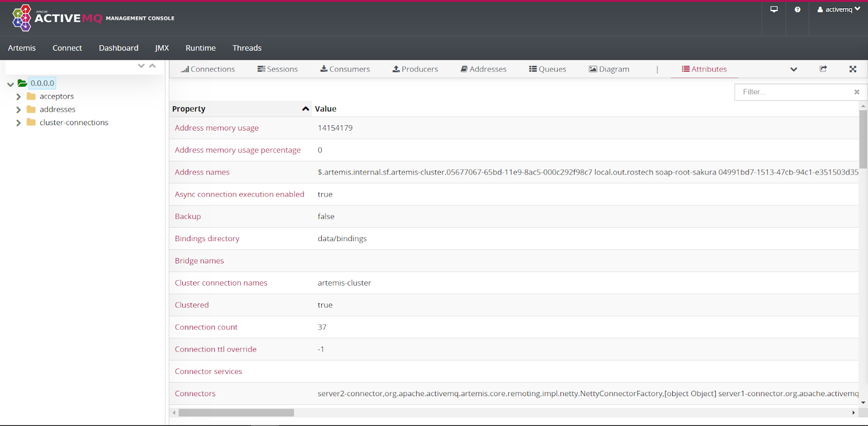The image size is (868, 426).
Task: Select the addresses folder
Action: pyautogui.click(x=58, y=109)
